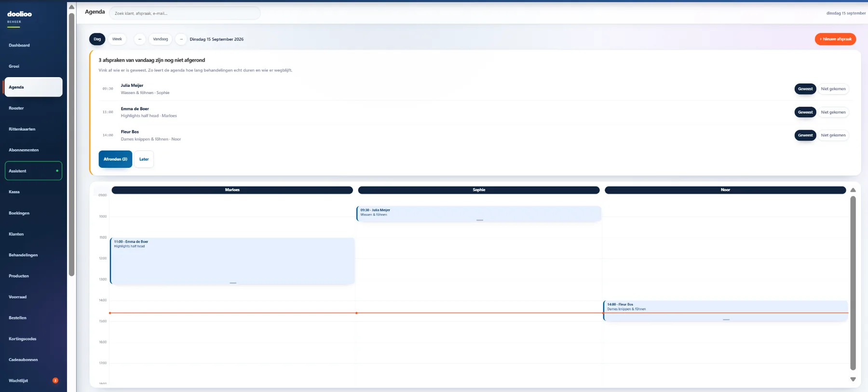This screenshot has width=868, height=392.
Task: Mark Emma de Boer as Niet gekomen
Action: pos(833,112)
